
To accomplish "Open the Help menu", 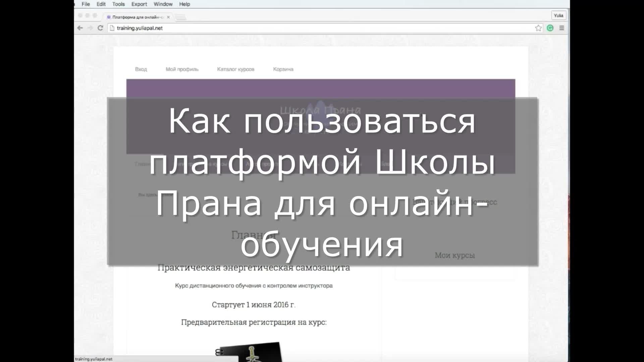I will pos(184,4).
